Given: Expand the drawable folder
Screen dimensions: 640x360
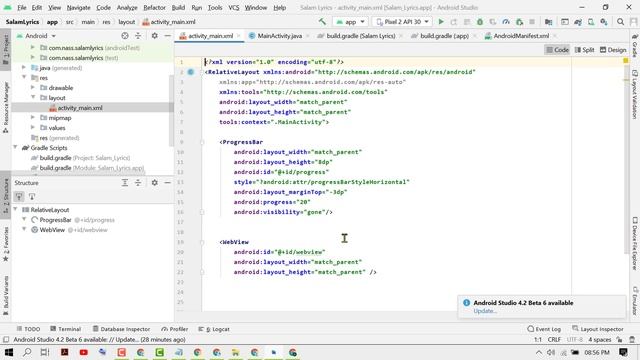Looking at the screenshot, I should coord(33,88).
